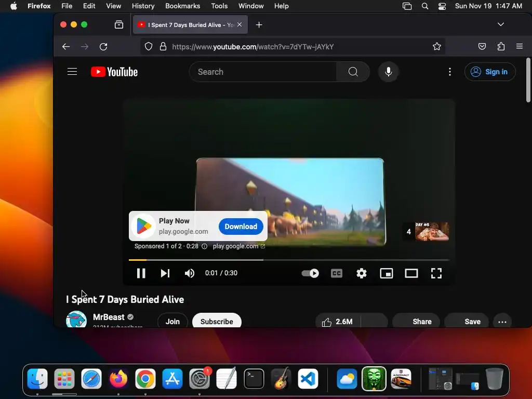Image resolution: width=532 pixels, height=399 pixels.
Task: Open the YouTube guide hamburger menu
Action: point(72,72)
